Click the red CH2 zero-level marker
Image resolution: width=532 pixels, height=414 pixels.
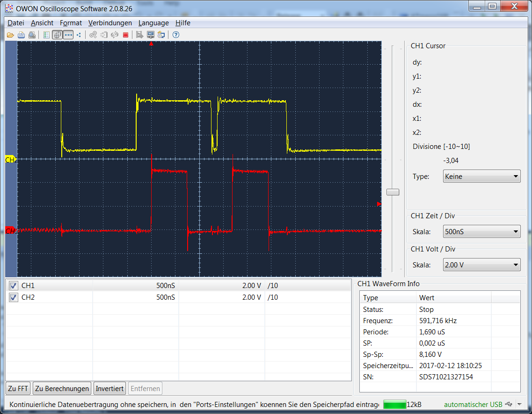pyautogui.click(x=10, y=231)
